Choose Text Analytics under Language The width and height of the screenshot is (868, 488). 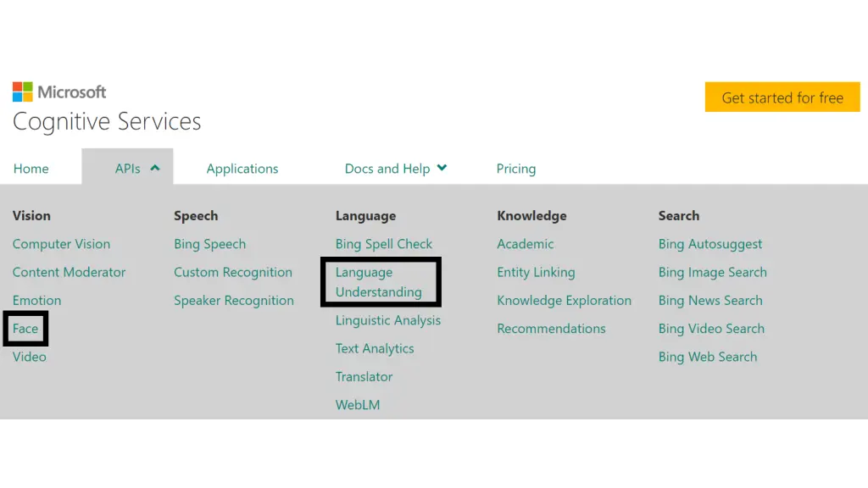click(x=375, y=348)
